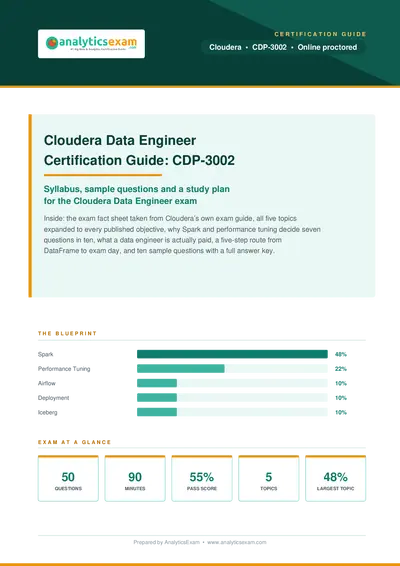Click the '22%' value
The image size is (400, 566).
(341, 369)
